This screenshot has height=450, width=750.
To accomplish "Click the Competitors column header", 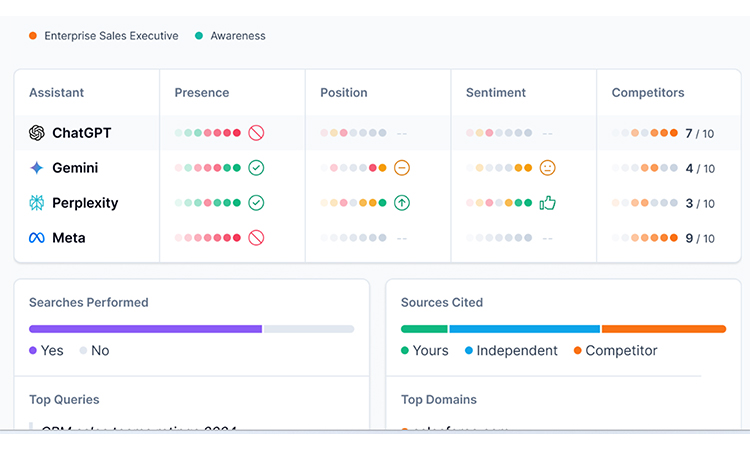I will tap(648, 93).
